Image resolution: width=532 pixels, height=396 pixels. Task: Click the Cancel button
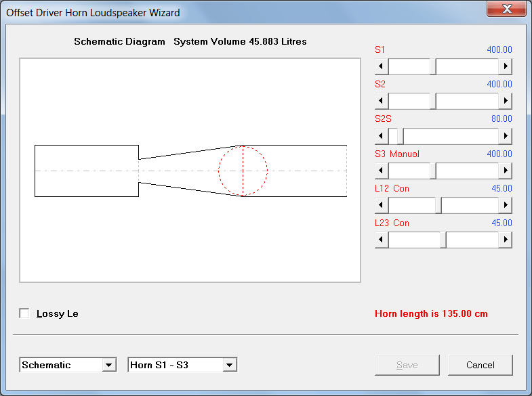[x=480, y=365]
